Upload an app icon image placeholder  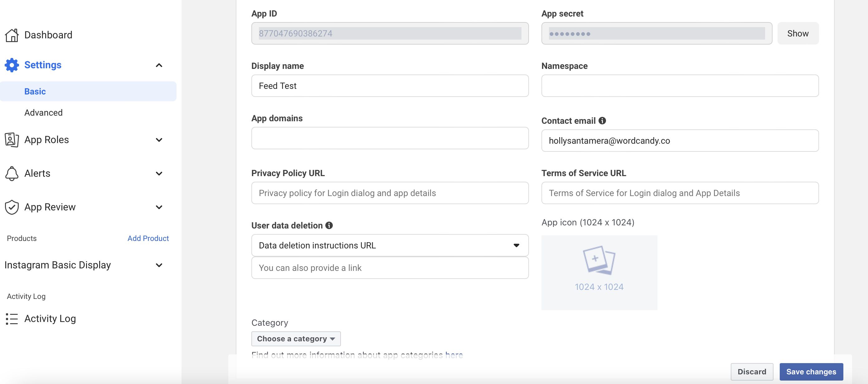pos(599,272)
